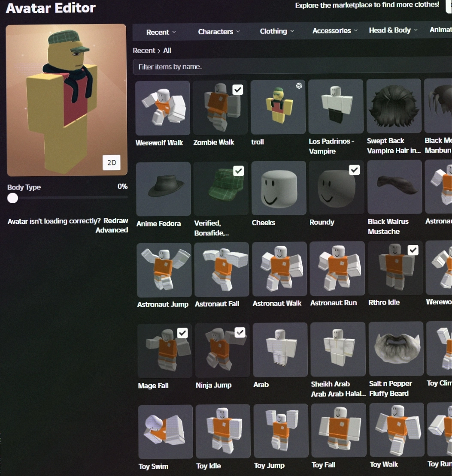Click the Zombie Walk item name
The image size is (452, 476).
(x=214, y=142)
